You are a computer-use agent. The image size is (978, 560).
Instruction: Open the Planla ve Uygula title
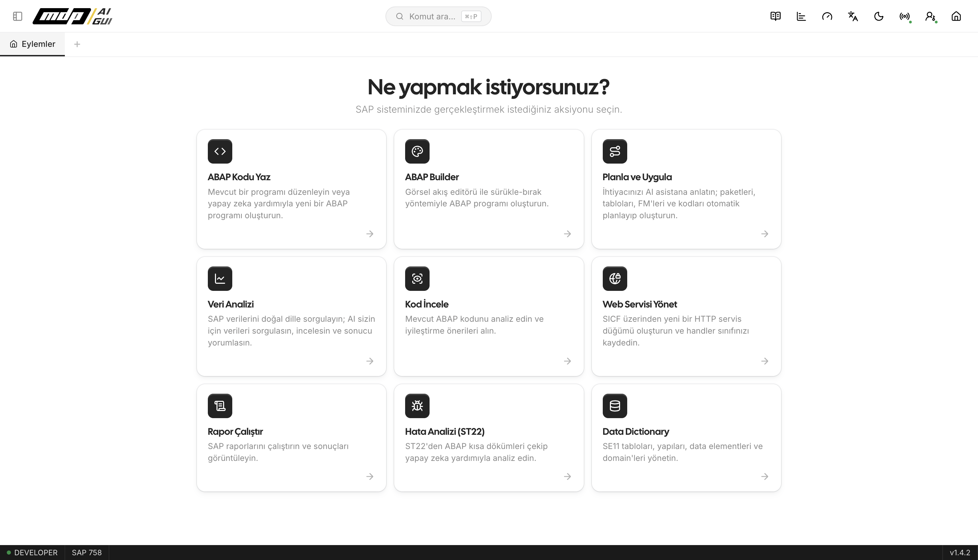point(637,177)
